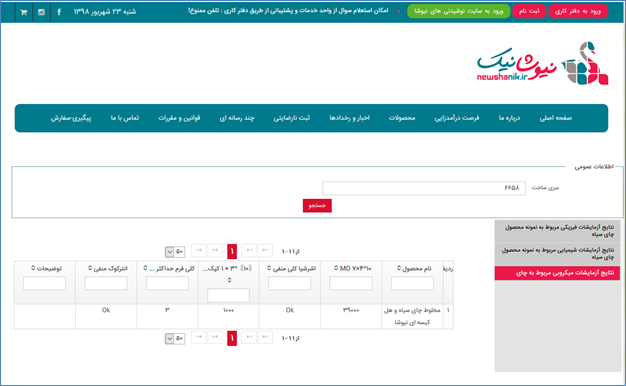Go to first page in top pager

pos(265,250)
